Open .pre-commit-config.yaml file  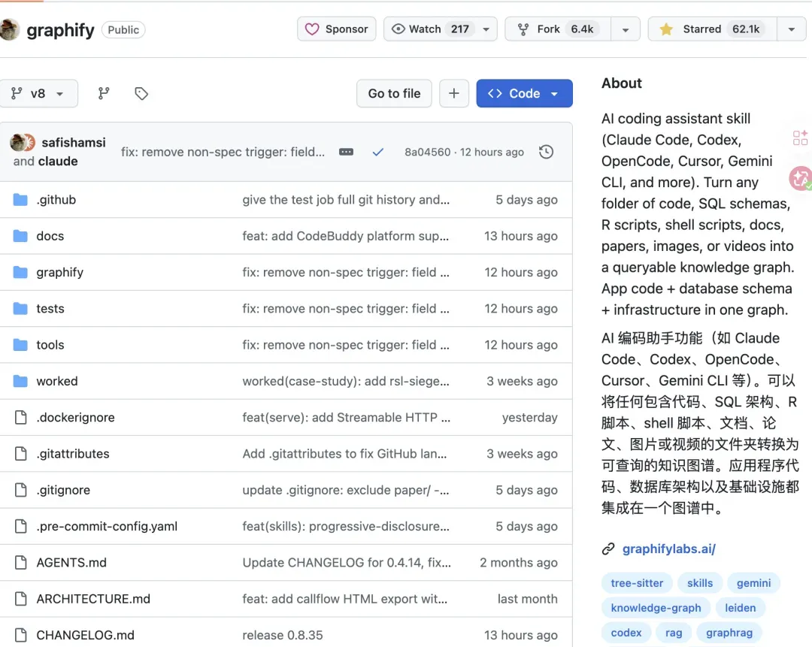coord(107,526)
